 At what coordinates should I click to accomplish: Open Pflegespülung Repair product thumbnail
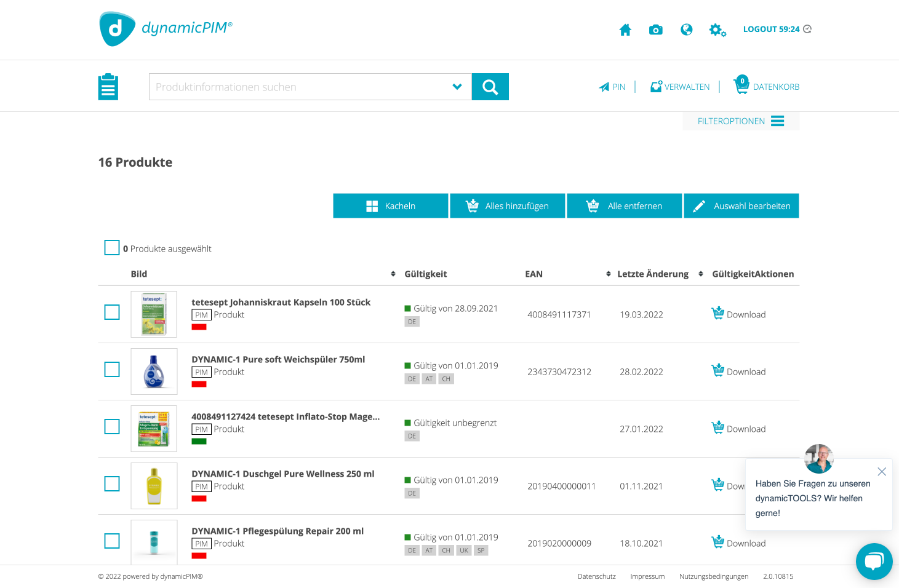pyautogui.click(x=154, y=542)
